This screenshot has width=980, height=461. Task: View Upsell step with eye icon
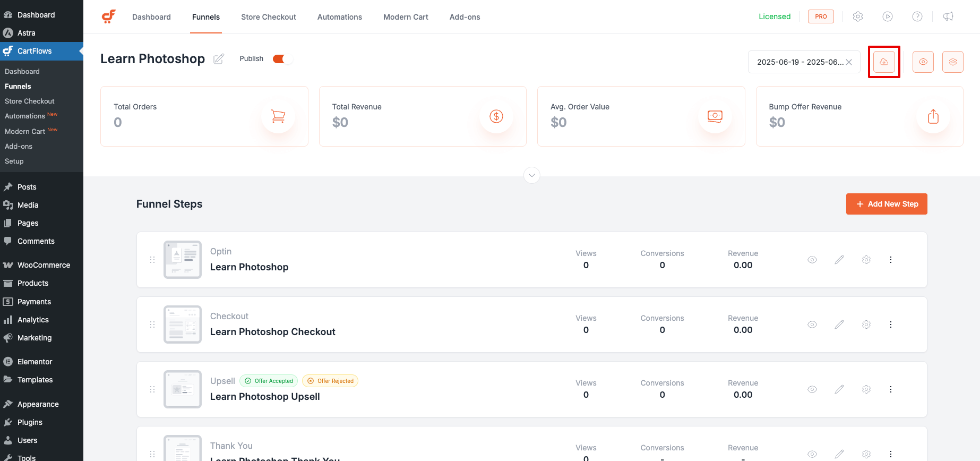[812, 389]
